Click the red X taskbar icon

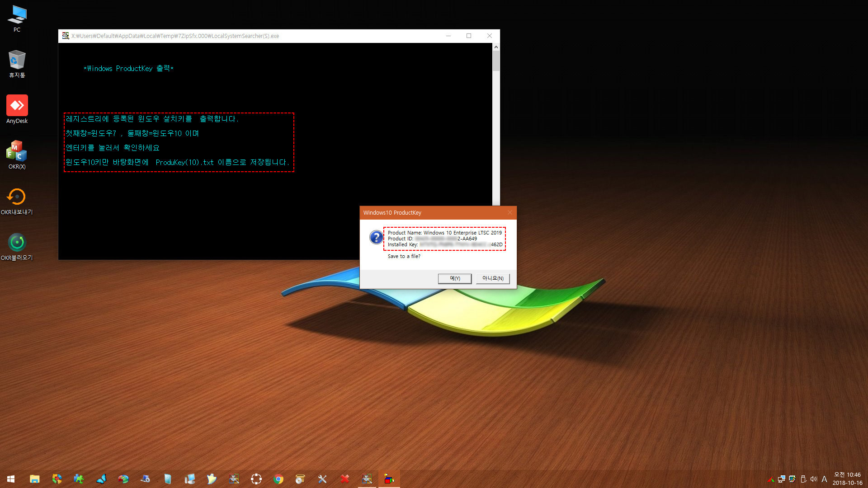344,479
